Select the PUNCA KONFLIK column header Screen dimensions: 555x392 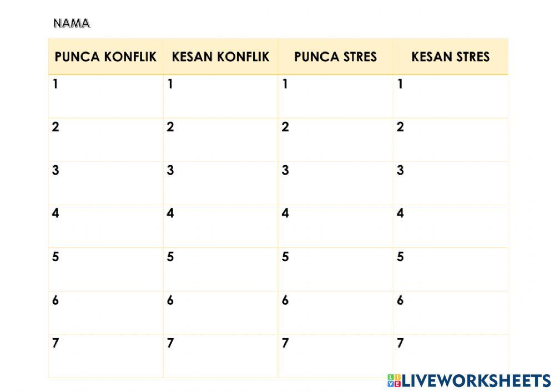[x=105, y=57]
